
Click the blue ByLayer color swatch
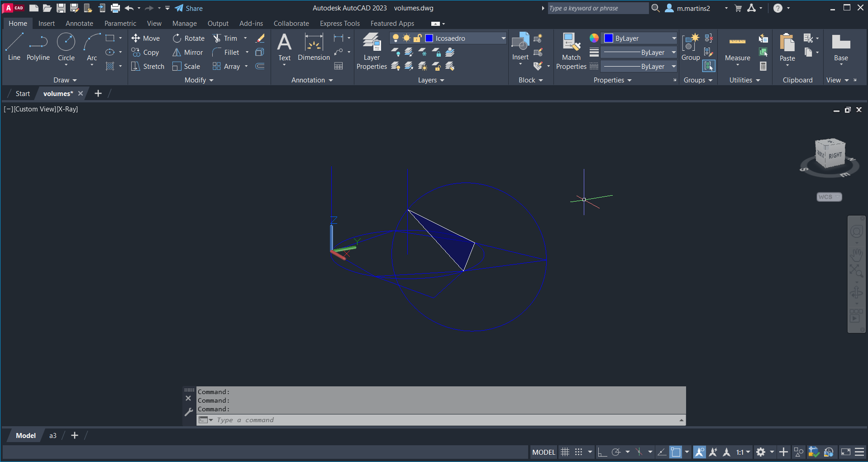[609, 38]
